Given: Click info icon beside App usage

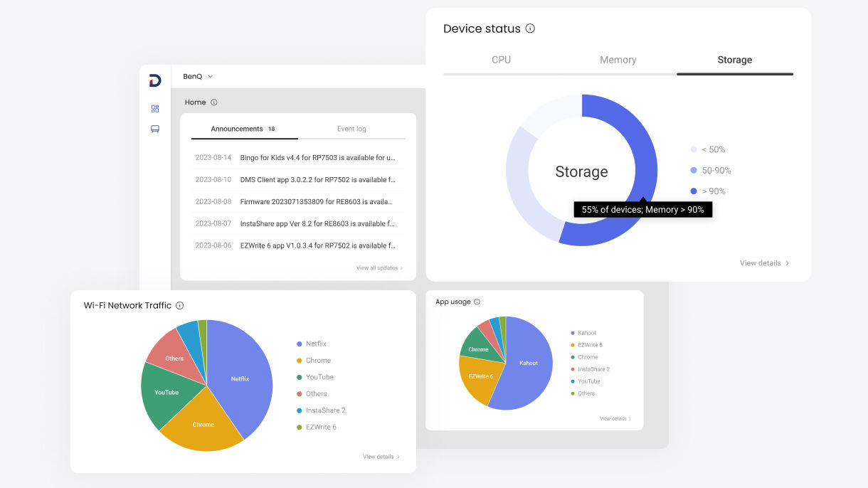Looking at the screenshot, I should (477, 302).
